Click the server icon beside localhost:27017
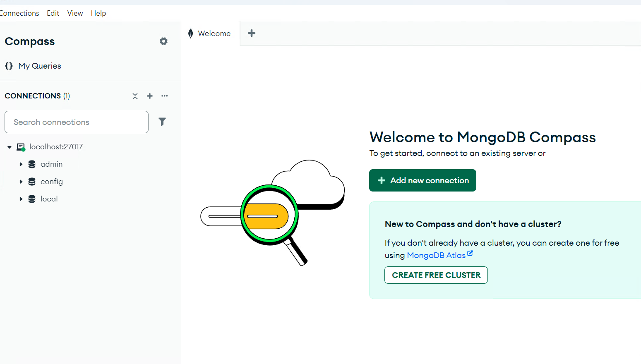The image size is (641, 364). tap(21, 146)
